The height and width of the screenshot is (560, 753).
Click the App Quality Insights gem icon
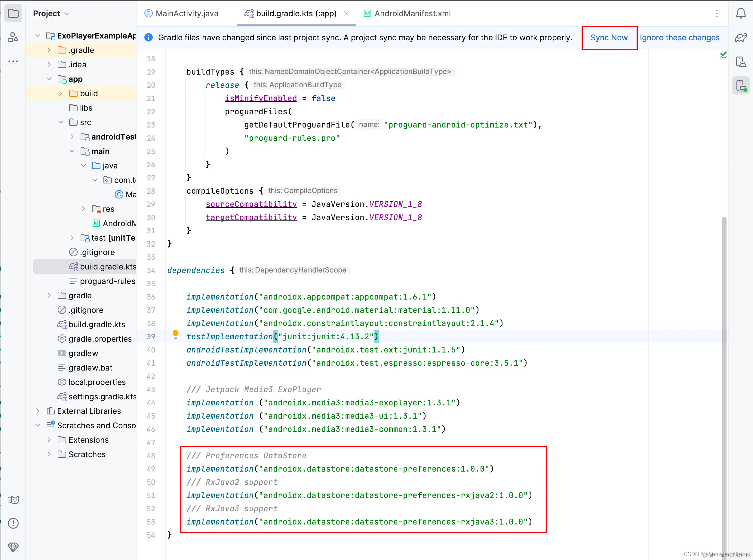point(13,547)
